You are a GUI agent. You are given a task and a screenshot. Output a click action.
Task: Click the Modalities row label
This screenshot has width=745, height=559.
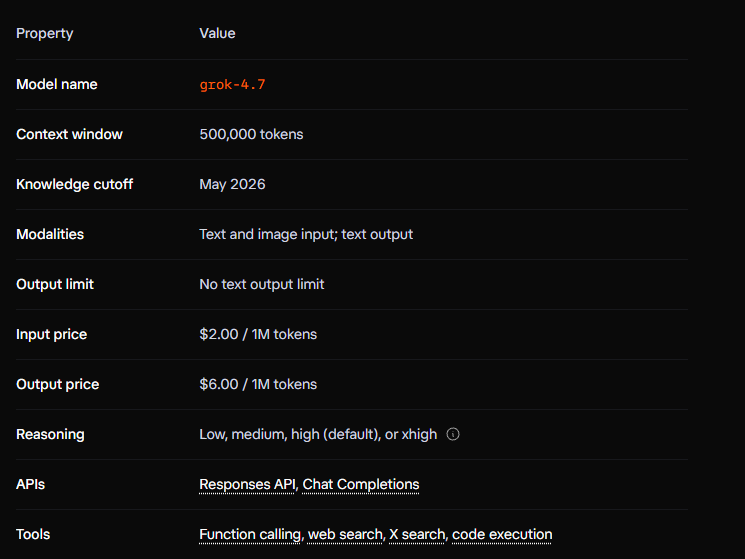(x=50, y=234)
